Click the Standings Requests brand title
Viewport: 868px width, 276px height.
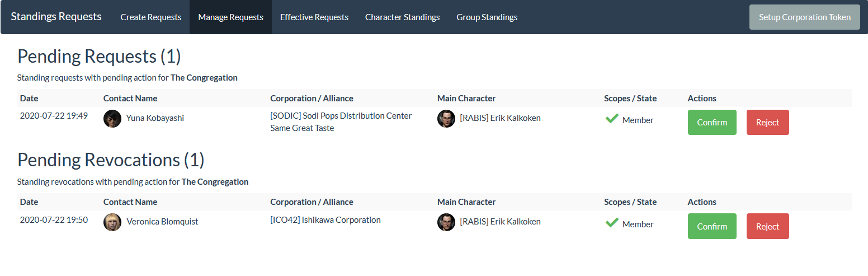click(x=56, y=17)
